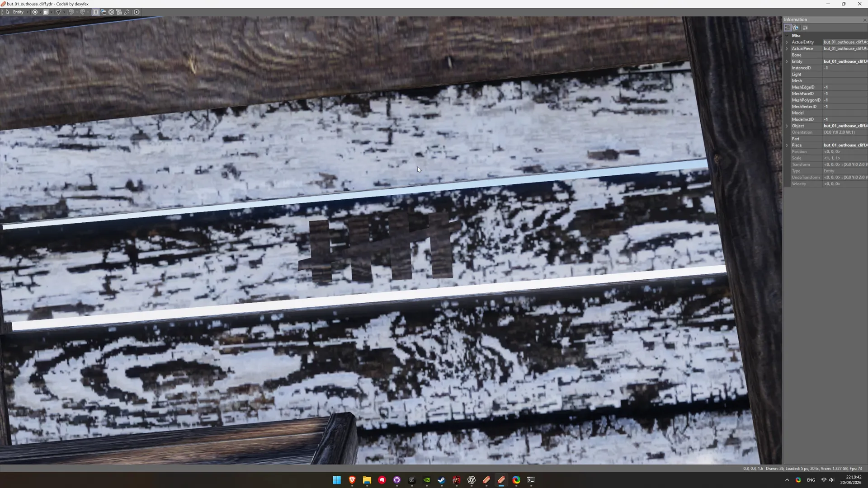Click the crosshair transform space icon
The width and height of the screenshot is (868, 488).
point(35,12)
